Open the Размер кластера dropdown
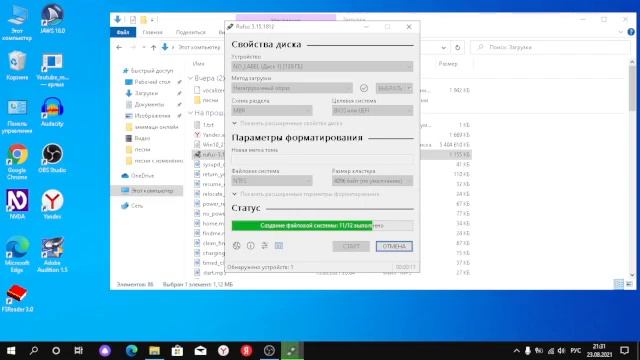 [x=372, y=180]
